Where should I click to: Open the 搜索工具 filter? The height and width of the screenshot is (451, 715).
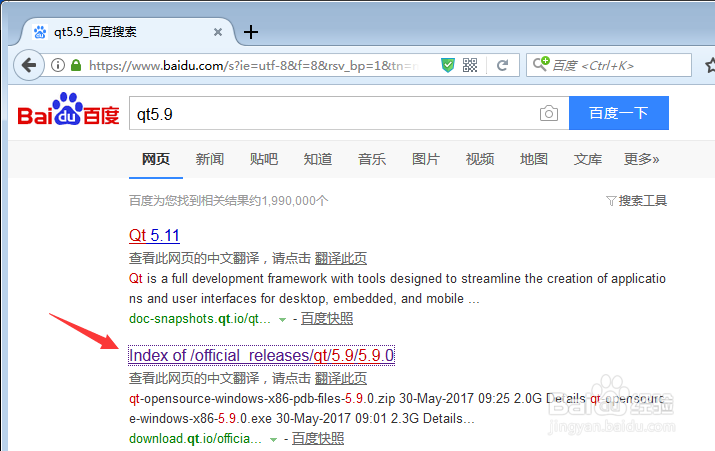(637, 201)
